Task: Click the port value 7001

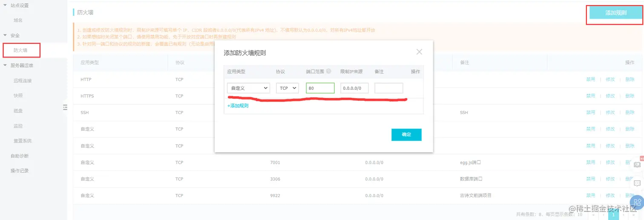Action: coord(275,163)
